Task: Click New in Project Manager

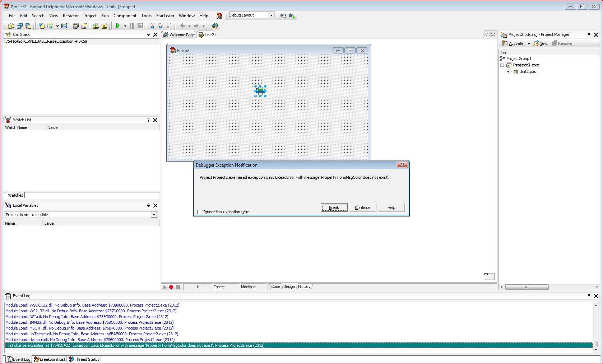Action: point(540,43)
